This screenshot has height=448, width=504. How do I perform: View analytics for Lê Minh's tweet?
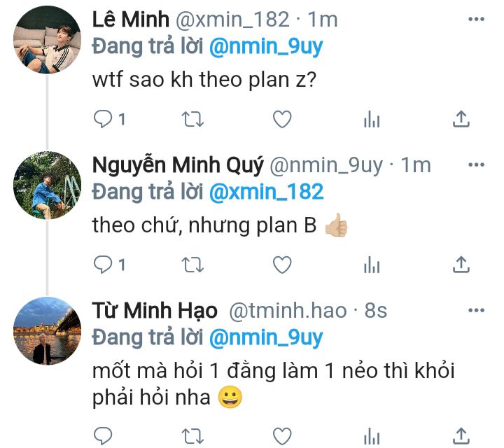(x=372, y=120)
